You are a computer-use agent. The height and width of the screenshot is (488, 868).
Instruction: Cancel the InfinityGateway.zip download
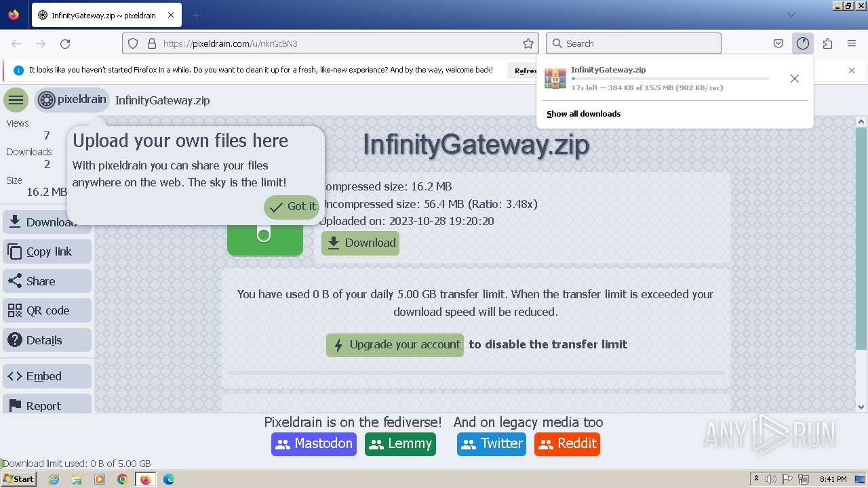(x=794, y=79)
